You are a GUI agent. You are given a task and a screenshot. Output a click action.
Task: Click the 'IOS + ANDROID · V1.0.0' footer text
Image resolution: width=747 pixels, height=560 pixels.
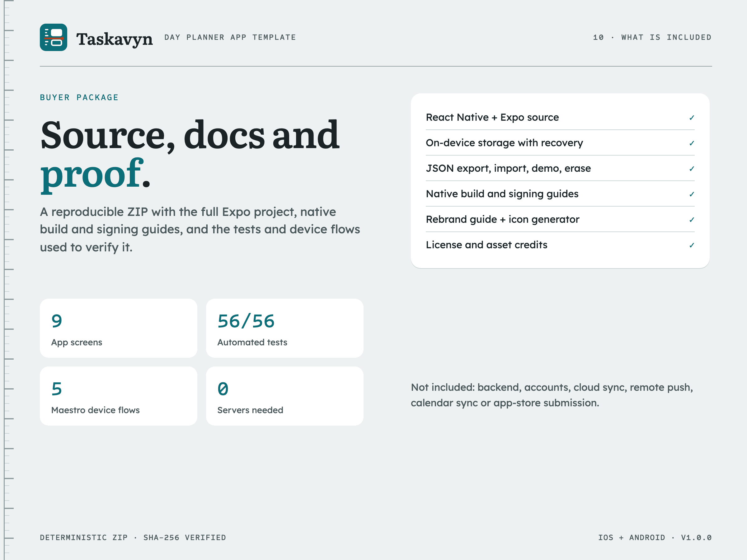(655, 537)
